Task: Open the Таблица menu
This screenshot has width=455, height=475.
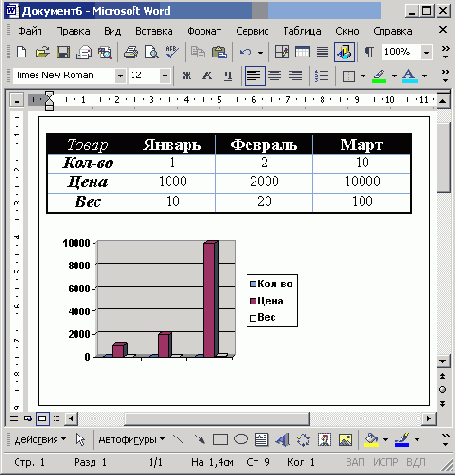Action: (x=302, y=31)
